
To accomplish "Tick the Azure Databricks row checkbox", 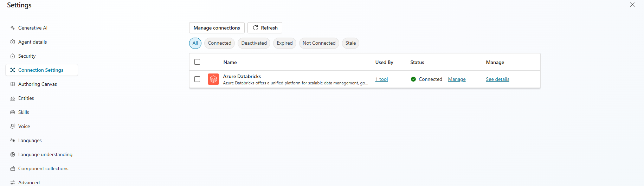I will click(197, 79).
